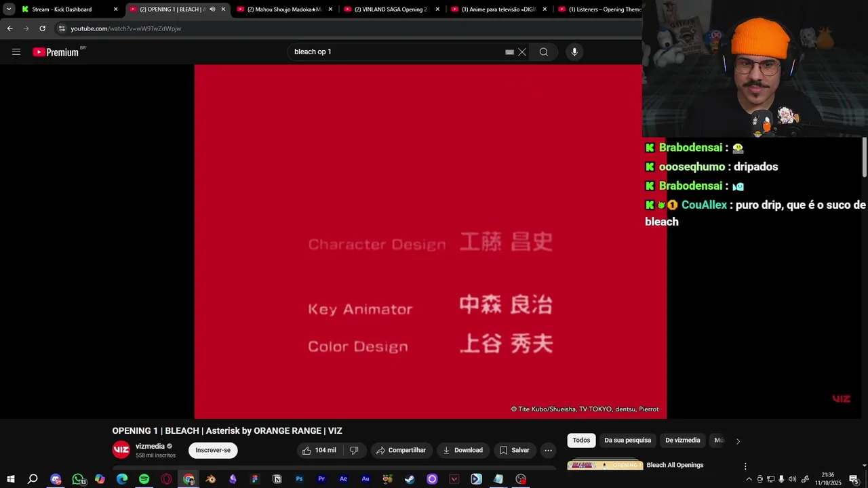The image size is (868, 488).
Task: Close the Mahou Shoujo Madoka tab
Action: point(330,9)
